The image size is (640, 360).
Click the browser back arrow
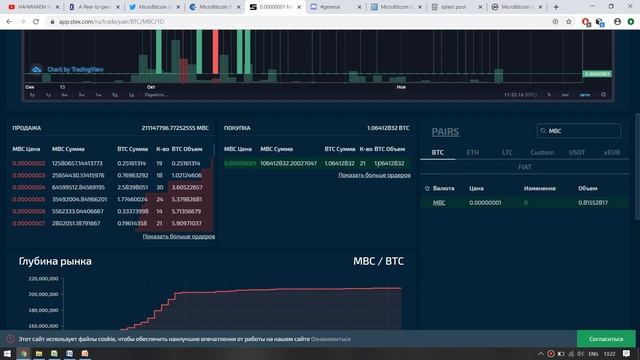click(9, 22)
